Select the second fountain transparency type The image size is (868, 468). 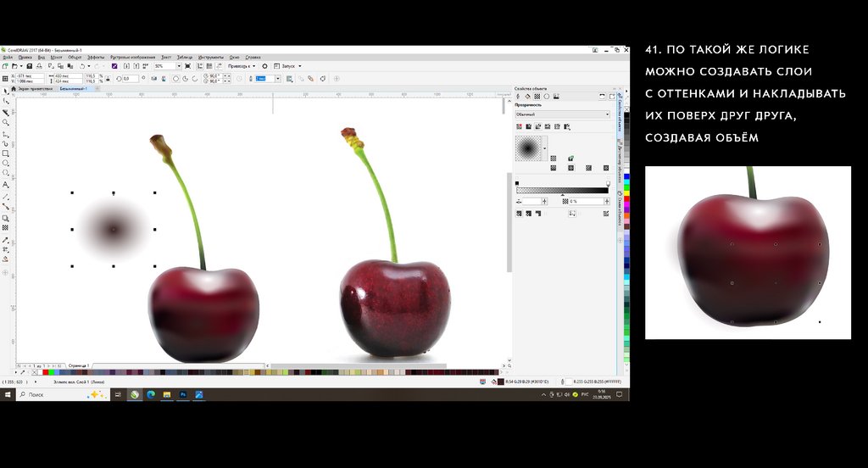570,168
